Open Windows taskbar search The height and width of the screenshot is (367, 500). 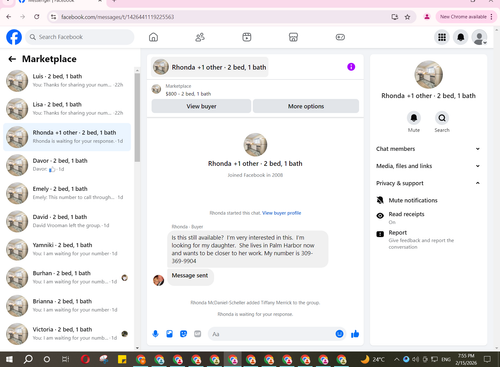click(x=28, y=359)
